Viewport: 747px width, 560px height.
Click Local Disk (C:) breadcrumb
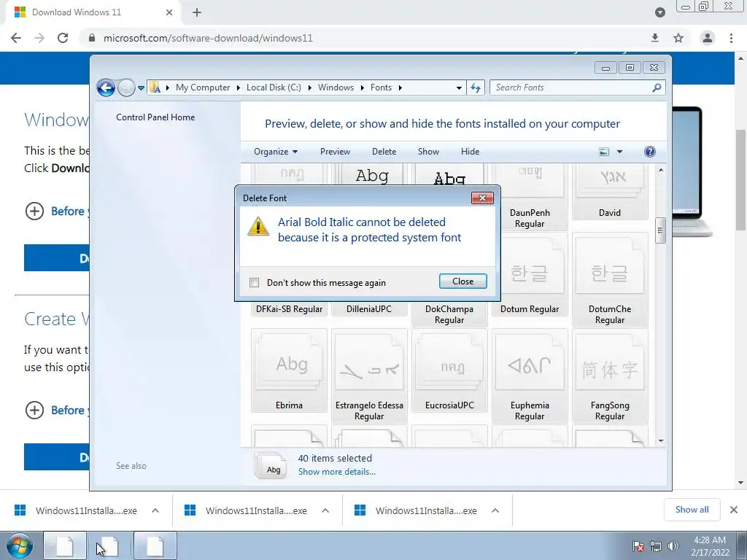(x=274, y=87)
